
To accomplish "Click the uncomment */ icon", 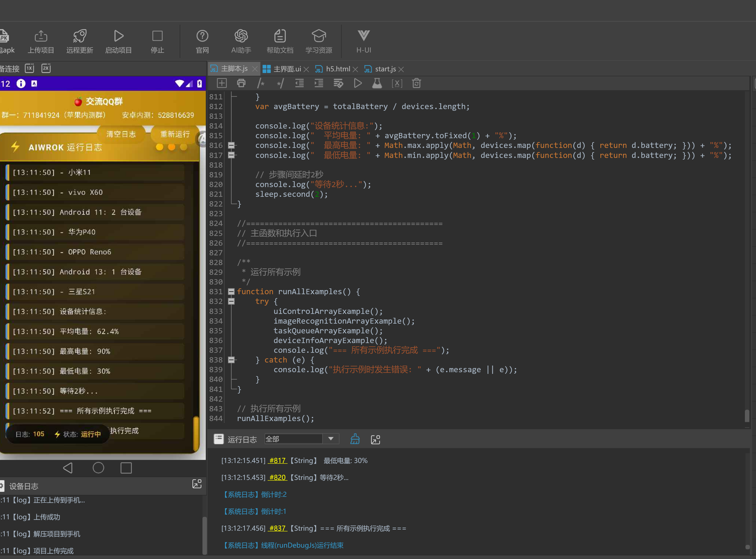I will point(280,83).
